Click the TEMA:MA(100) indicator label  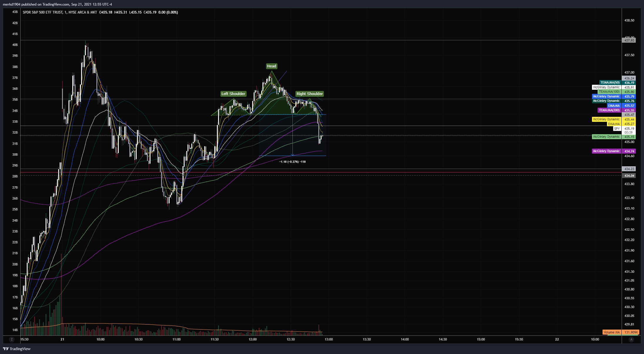tap(609, 92)
